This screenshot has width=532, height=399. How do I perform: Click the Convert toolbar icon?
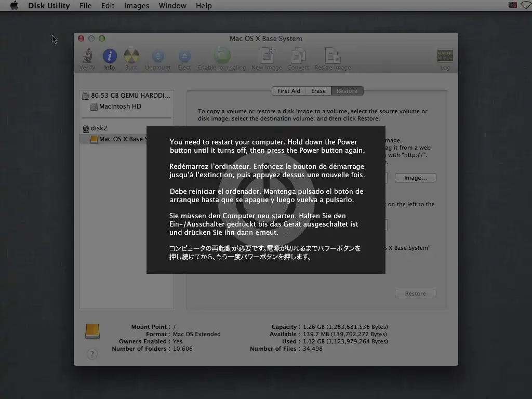pos(298,56)
